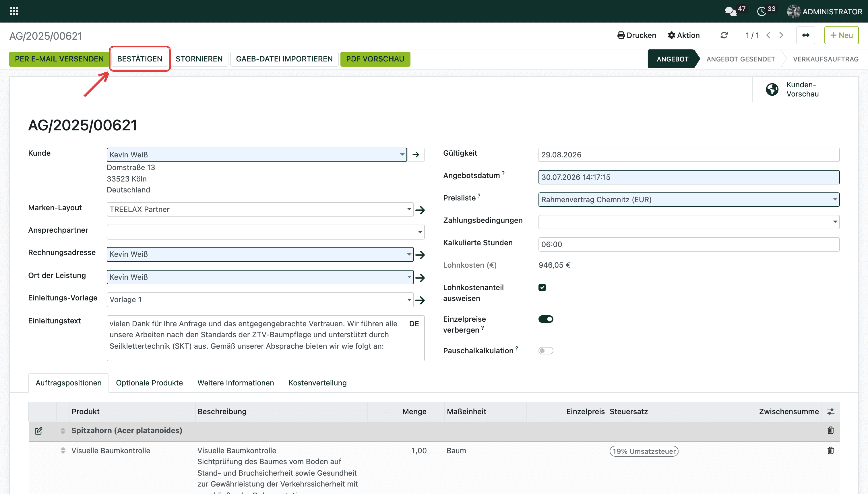Go to next record arrow

coord(781,35)
